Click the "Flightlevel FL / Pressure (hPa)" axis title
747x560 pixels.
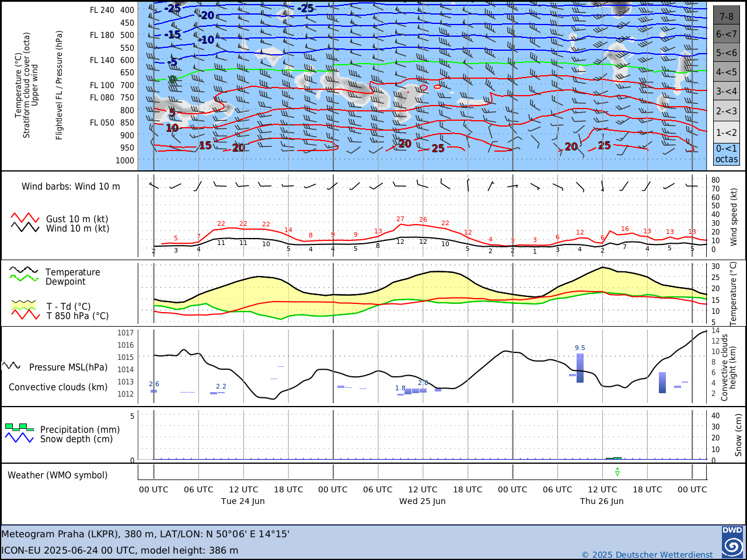(x=59, y=85)
